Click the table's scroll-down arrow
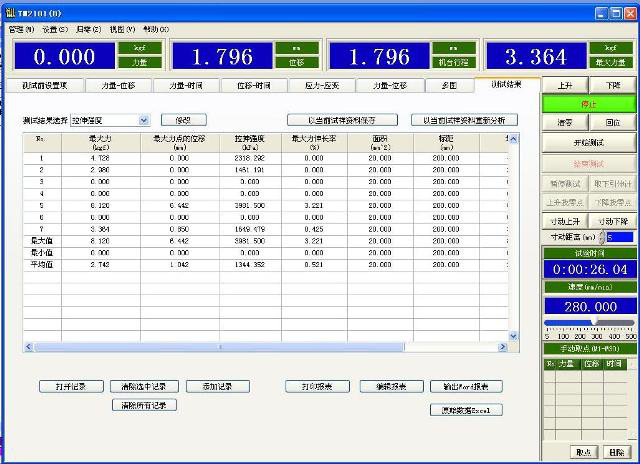This screenshot has width=640, height=464. [513, 336]
